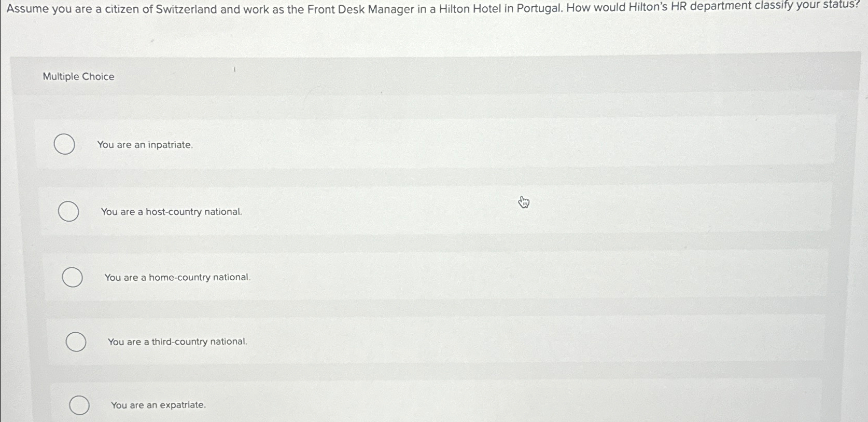Select the "You are a third-country national" radio button

76,342
